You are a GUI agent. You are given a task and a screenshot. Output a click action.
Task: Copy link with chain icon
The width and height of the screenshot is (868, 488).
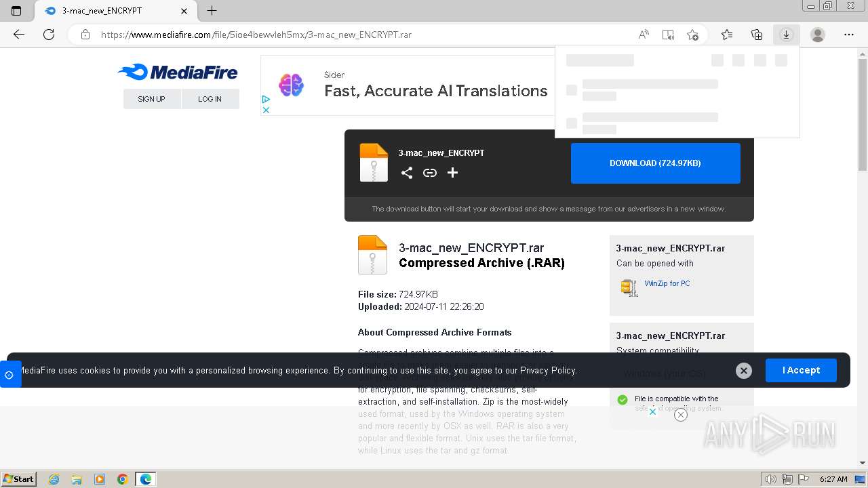click(x=430, y=173)
